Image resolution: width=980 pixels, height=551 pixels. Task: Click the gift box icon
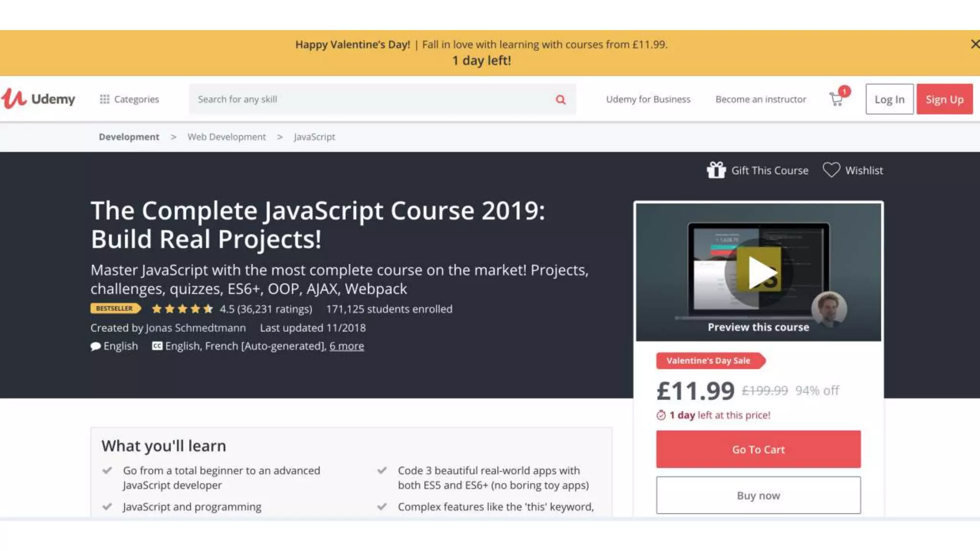[x=716, y=170]
